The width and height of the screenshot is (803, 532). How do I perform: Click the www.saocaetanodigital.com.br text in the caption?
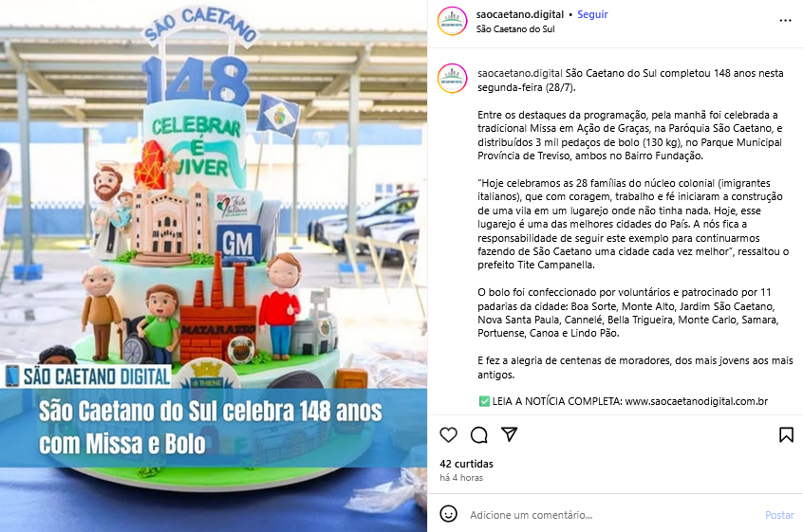point(697,401)
